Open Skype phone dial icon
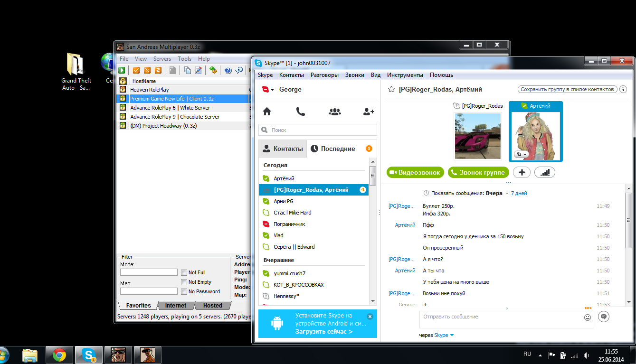Viewport: 636px width, 364px height. 300,112
